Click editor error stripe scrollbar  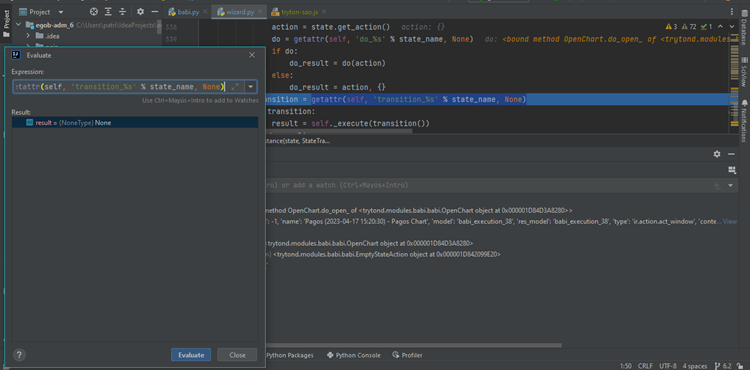pyautogui.click(x=734, y=81)
